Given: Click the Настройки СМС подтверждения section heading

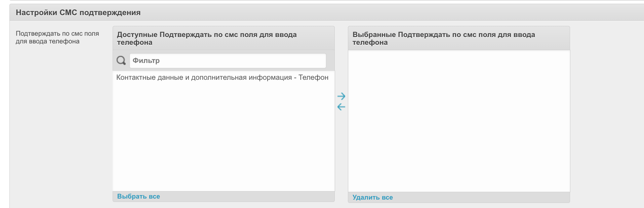Looking at the screenshot, I should [78, 13].
